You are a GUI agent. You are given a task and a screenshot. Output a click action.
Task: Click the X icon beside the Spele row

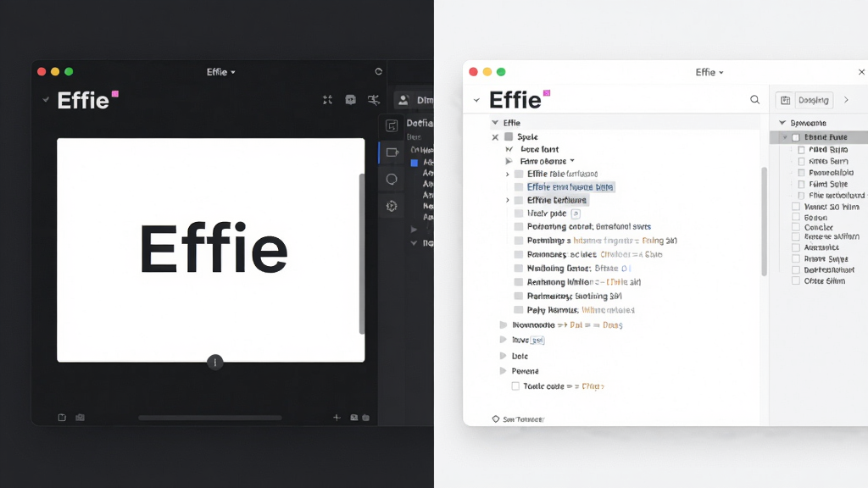click(x=495, y=137)
